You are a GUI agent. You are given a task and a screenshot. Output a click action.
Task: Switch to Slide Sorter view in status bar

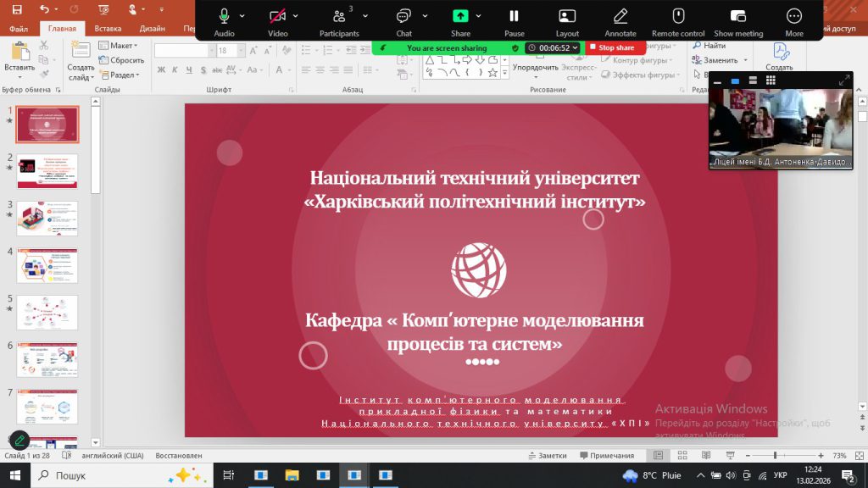coord(682,456)
